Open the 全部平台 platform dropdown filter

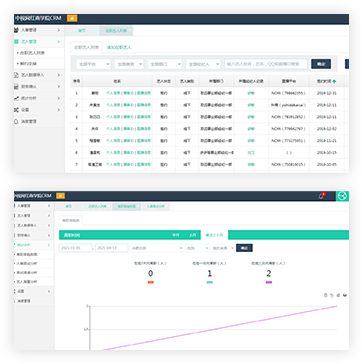93,64
